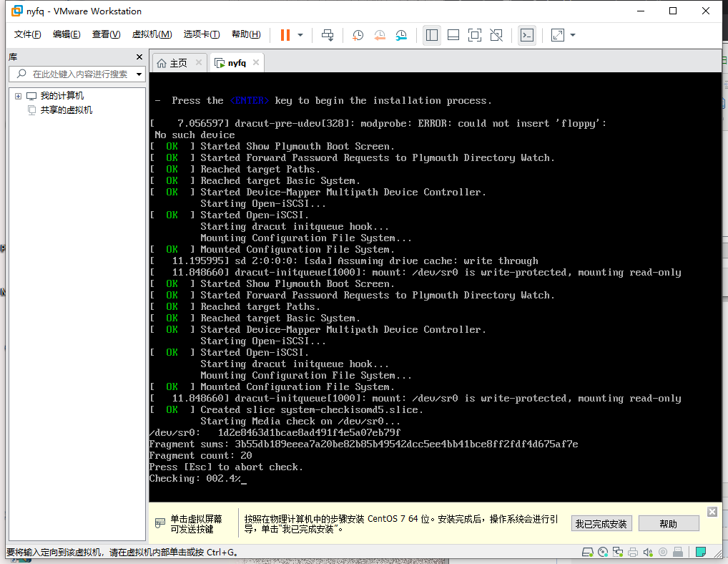This screenshot has width=728, height=564.
Task: Toggle Unity mode icon
Action: (496, 35)
